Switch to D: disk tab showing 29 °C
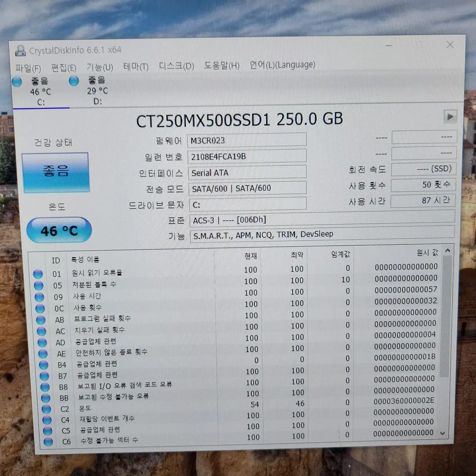Image resolution: width=476 pixels, height=476 pixels. pyautogui.click(x=98, y=91)
